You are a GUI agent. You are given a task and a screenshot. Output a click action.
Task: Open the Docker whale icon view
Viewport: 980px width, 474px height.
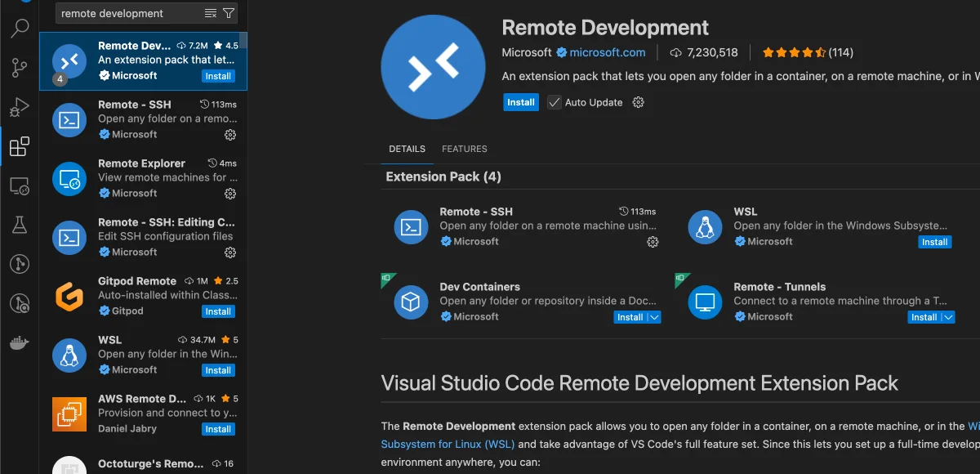tap(20, 342)
